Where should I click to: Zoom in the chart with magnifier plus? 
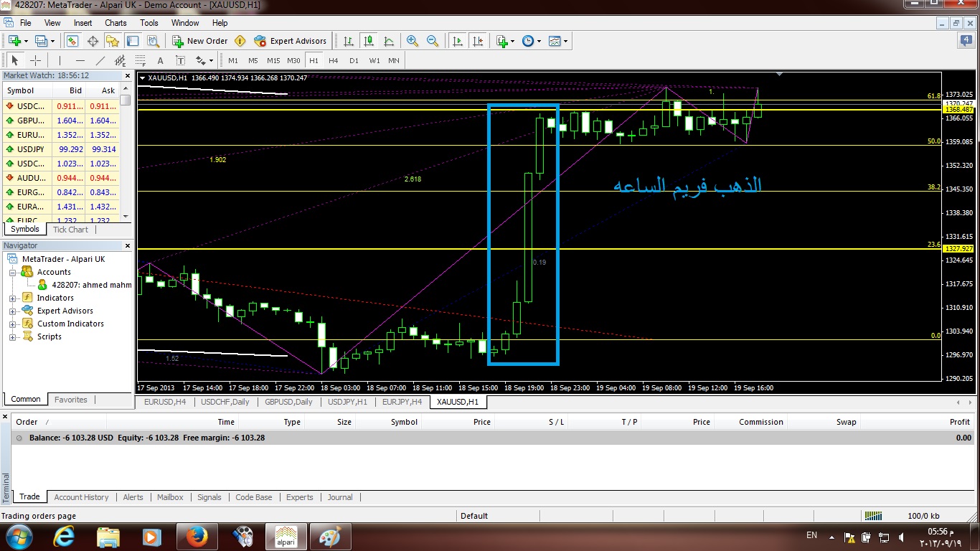[413, 41]
